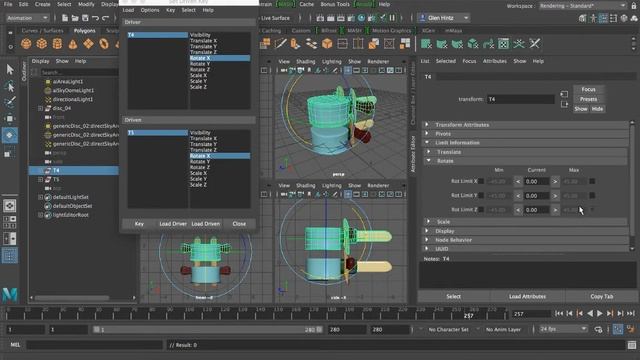Screen dimensions: 640x360
Task: Toggle Rot Limit X max checkbox
Action: pos(592,181)
